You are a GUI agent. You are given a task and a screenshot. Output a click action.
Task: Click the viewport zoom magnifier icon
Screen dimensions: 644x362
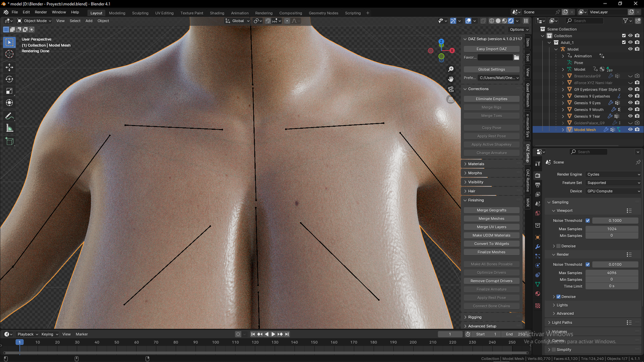click(x=451, y=69)
